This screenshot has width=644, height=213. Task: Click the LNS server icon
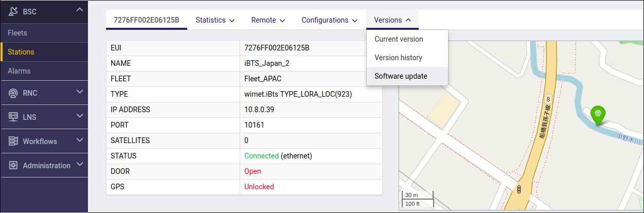point(13,117)
